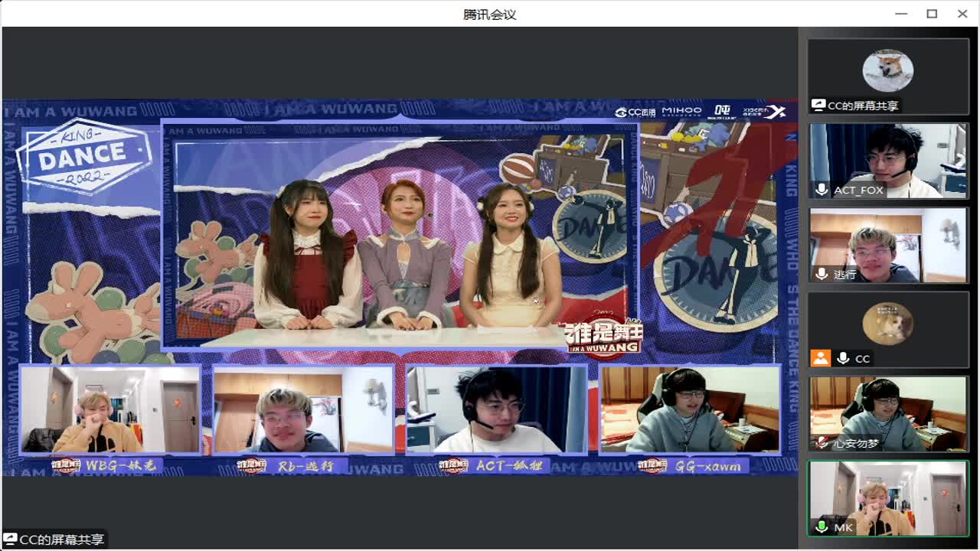The width and height of the screenshot is (980, 551).
Task: Click the WBG player webcam in shared screen
Action: tap(110, 409)
